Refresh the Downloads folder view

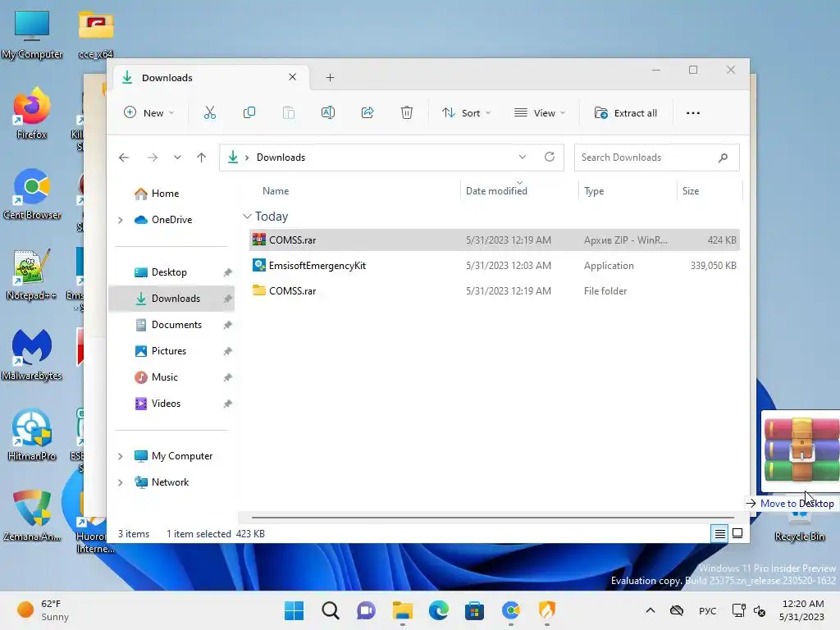[x=549, y=157]
